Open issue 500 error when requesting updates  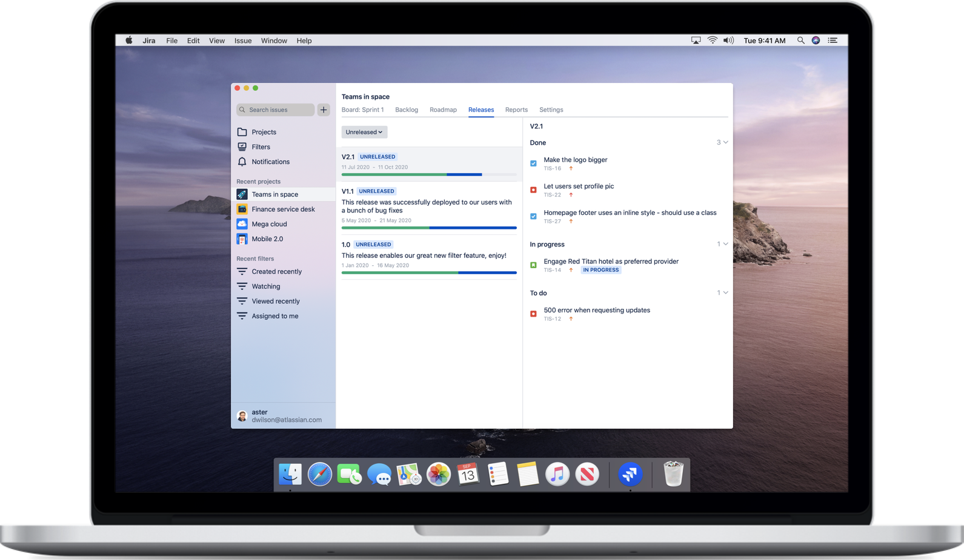[597, 310]
